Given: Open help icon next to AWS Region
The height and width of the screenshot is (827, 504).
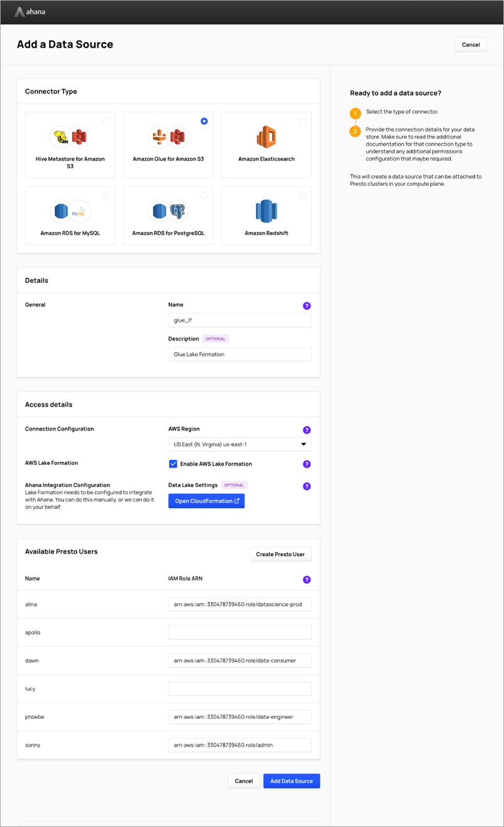Looking at the screenshot, I should point(307,430).
